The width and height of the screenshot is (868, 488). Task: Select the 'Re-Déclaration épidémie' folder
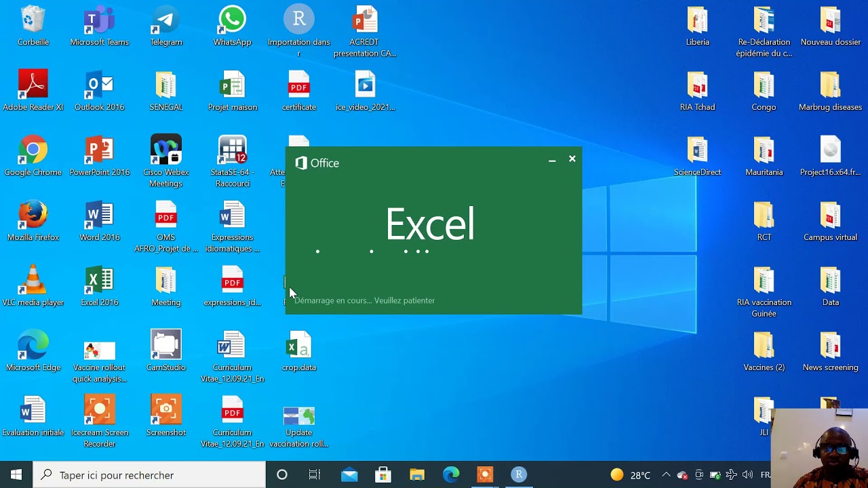tap(764, 31)
